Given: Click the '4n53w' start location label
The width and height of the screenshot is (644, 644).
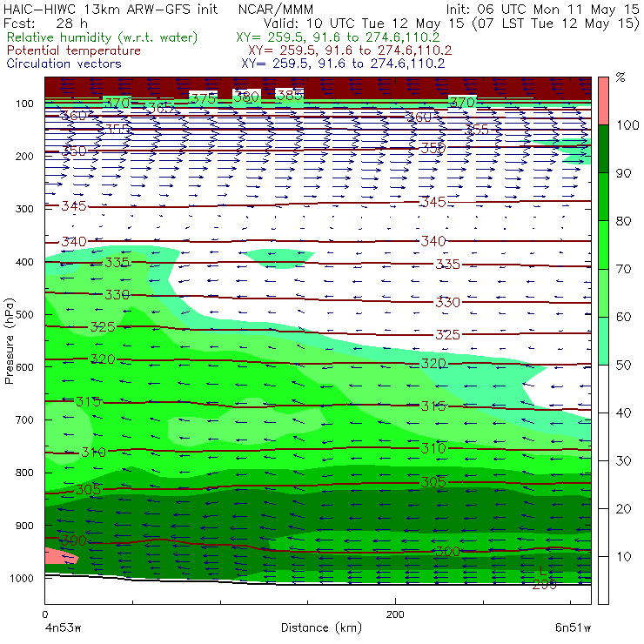Looking at the screenshot, I should click(x=63, y=627).
